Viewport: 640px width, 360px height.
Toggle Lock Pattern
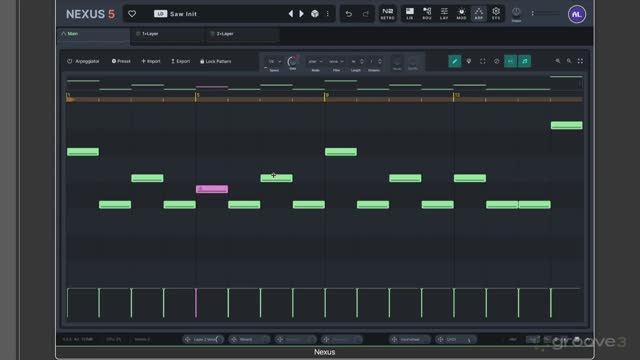coord(216,61)
